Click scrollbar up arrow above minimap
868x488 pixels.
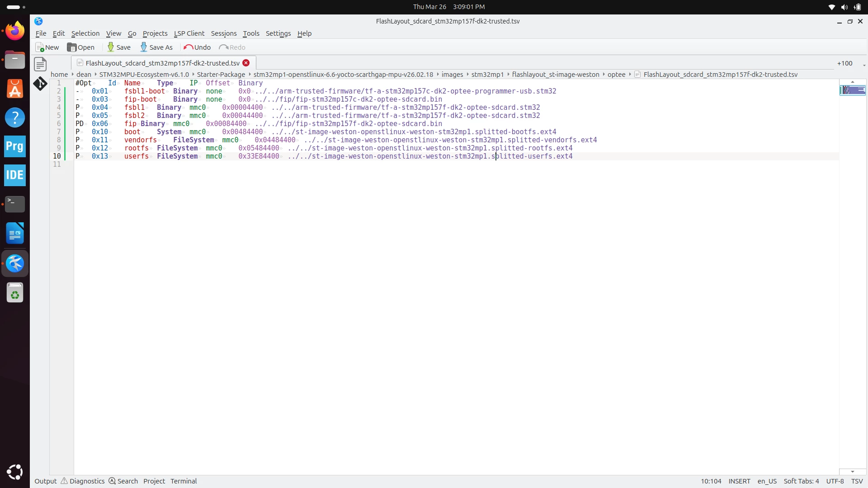(x=853, y=82)
